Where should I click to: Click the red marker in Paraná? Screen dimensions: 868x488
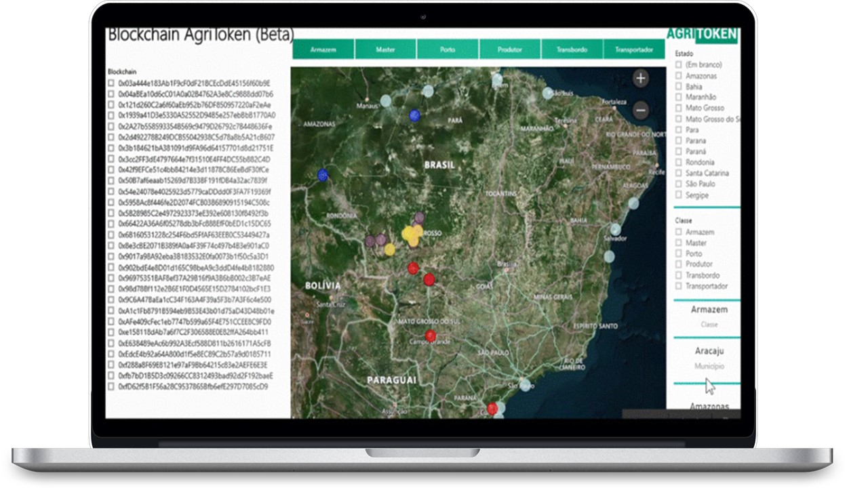coord(492,409)
